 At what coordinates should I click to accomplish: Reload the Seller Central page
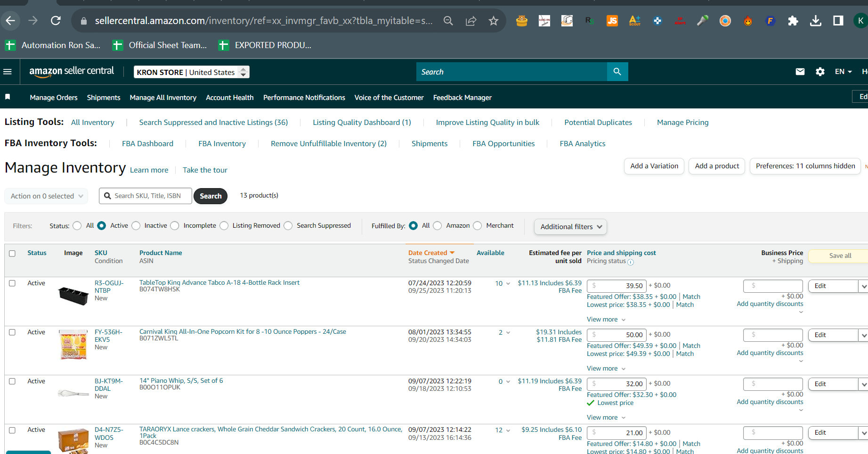pyautogui.click(x=56, y=20)
